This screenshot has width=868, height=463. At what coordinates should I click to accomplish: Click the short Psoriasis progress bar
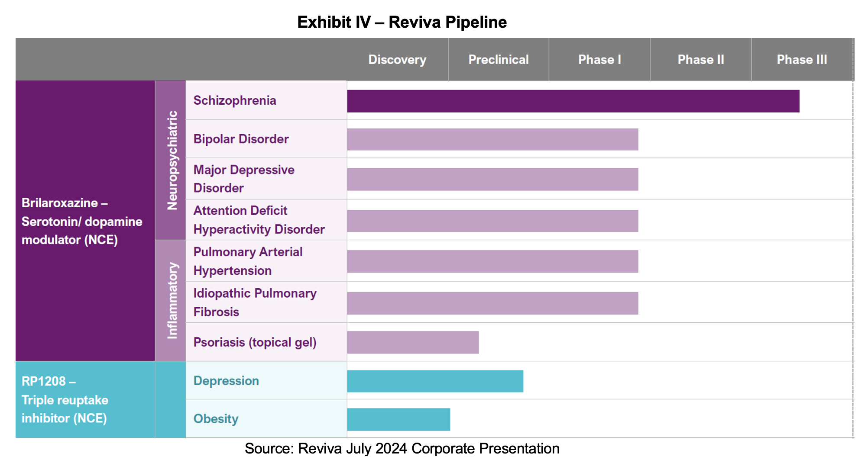tap(413, 342)
